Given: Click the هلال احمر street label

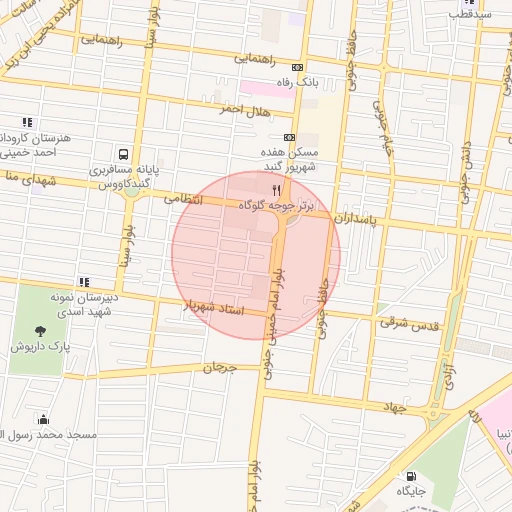Looking at the screenshot, I should click(x=245, y=111).
